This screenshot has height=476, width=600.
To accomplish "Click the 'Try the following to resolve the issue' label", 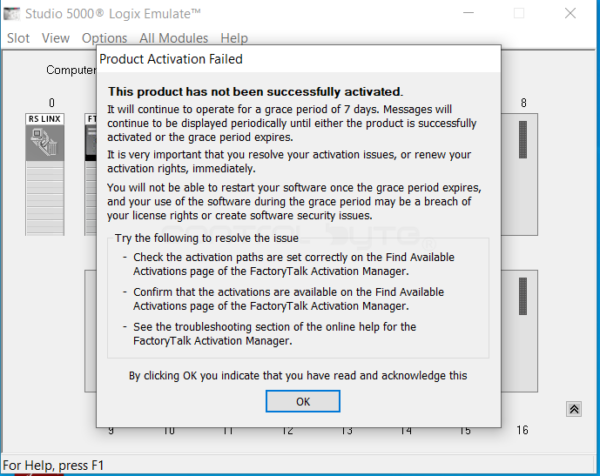I will [207, 238].
